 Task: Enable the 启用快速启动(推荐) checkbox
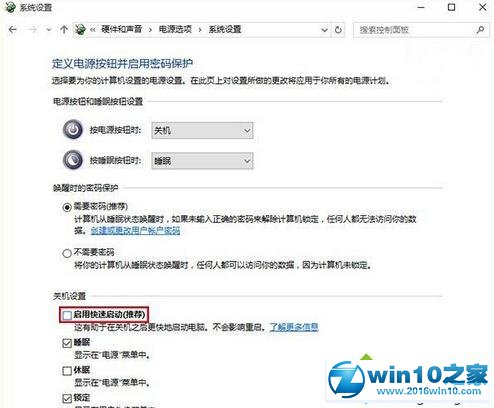(67, 315)
